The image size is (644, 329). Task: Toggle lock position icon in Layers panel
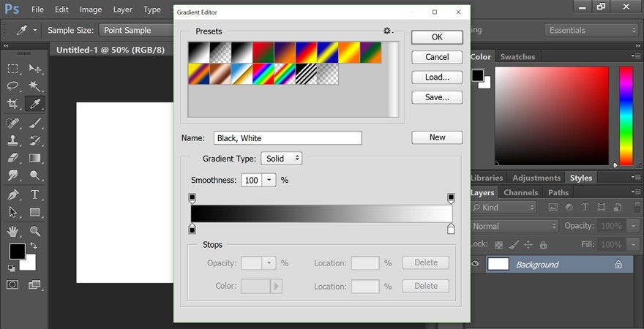(528, 245)
